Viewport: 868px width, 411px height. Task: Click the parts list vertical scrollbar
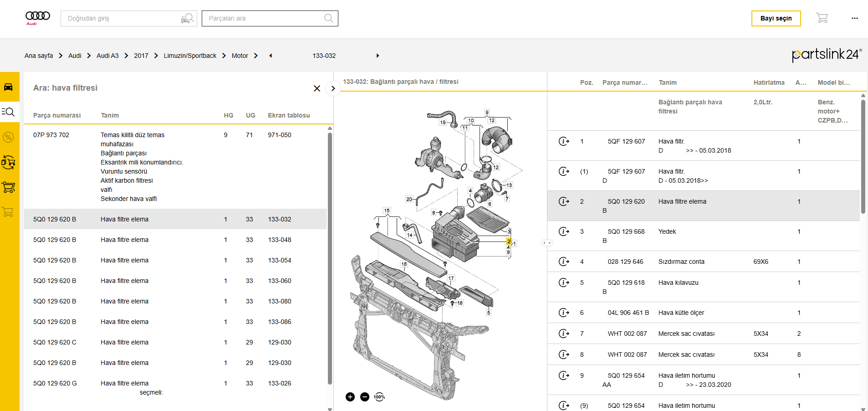click(863, 157)
